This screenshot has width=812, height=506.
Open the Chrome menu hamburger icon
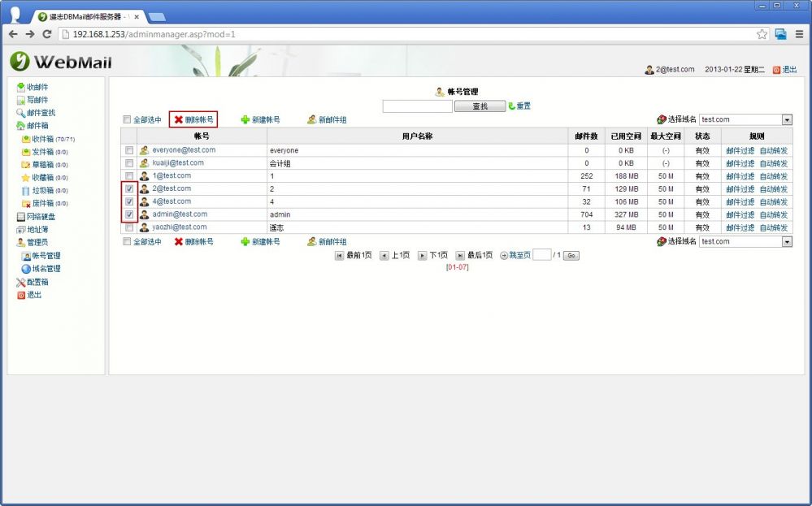(x=799, y=34)
